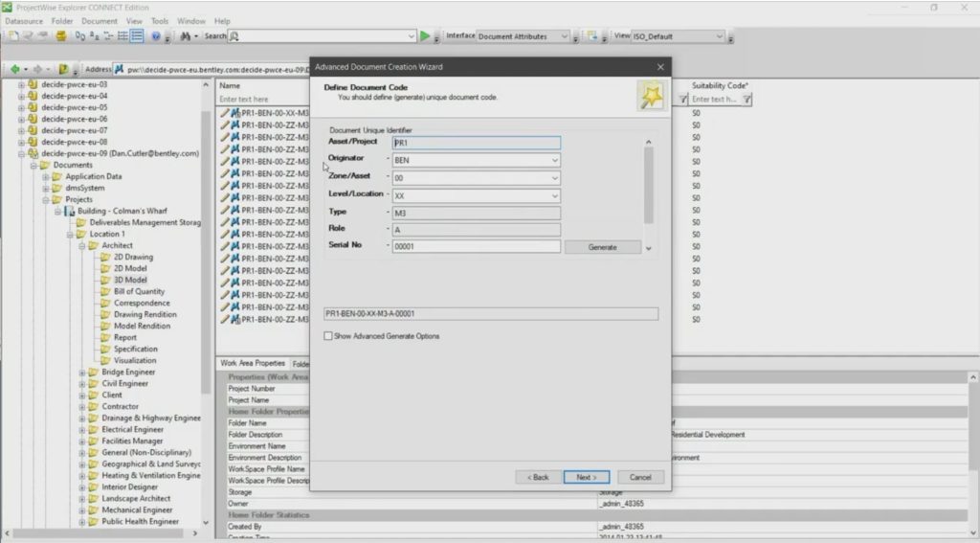Click the funnel icon left of Suitability filter

click(x=682, y=99)
